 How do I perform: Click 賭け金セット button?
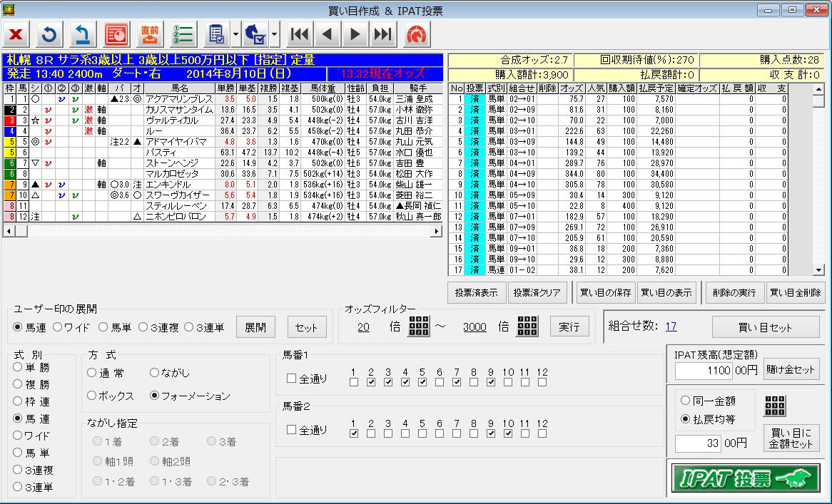tap(790, 369)
